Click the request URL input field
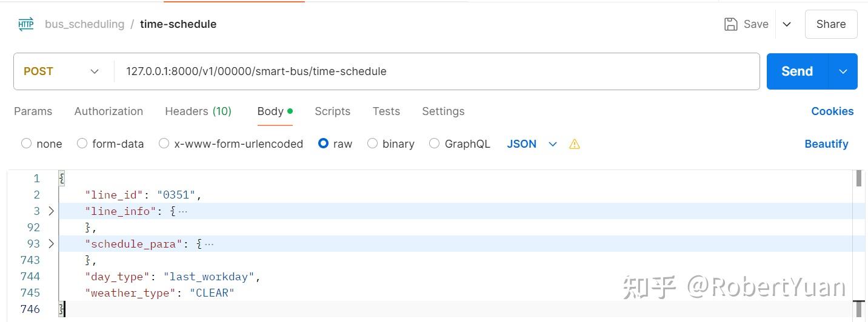 [436, 71]
